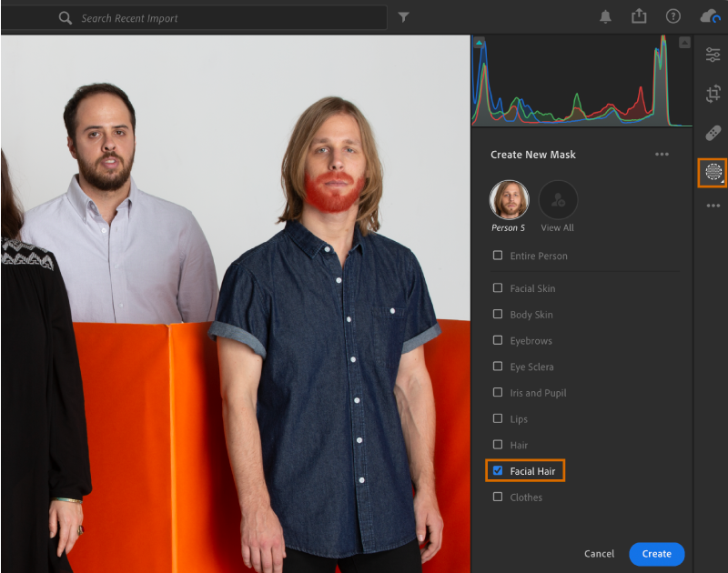728x573 pixels.
Task: Click View All people
Action: click(558, 199)
